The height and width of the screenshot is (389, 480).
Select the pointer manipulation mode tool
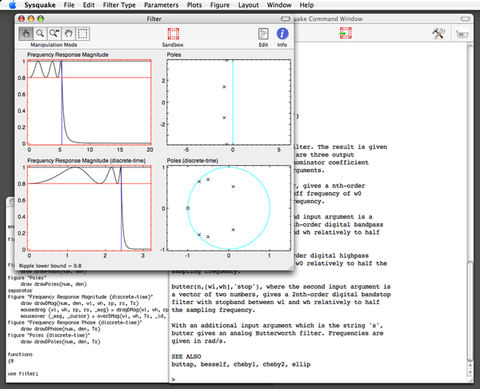[x=26, y=34]
